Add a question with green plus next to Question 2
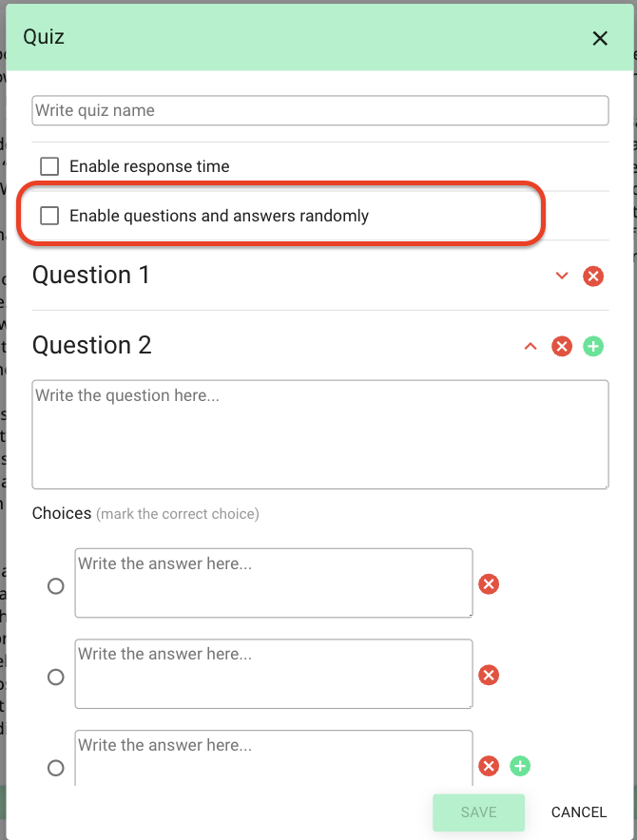 coord(593,346)
